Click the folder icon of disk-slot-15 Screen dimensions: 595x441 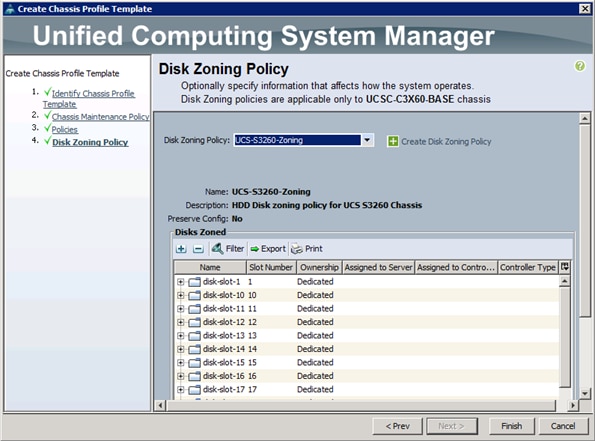click(194, 363)
